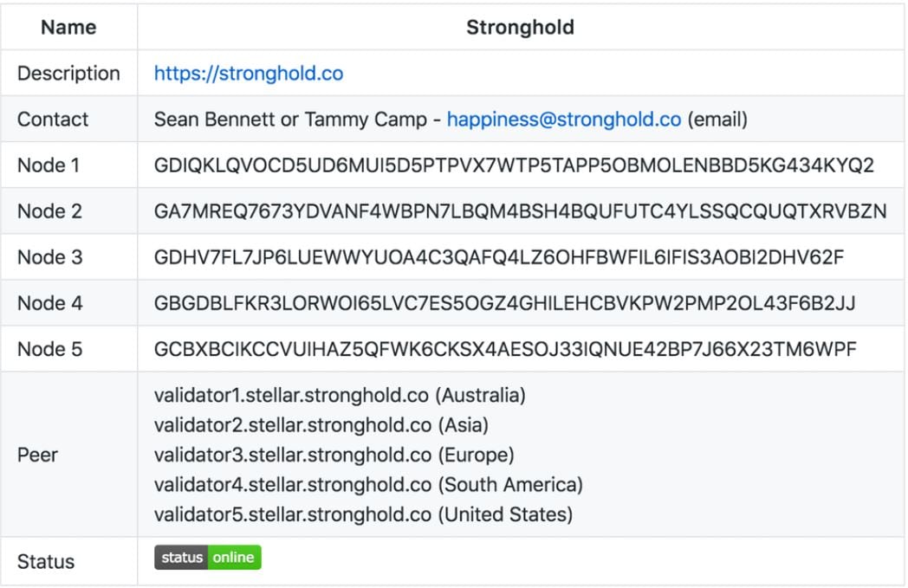Click validator5.stellar.stronghold.co United States peer
The image size is (908, 588).
[x=363, y=514]
